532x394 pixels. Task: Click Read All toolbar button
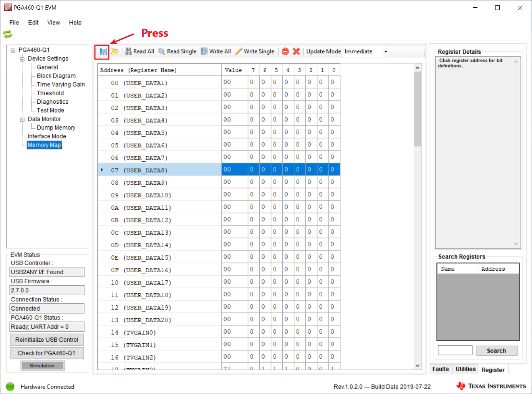coord(139,51)
